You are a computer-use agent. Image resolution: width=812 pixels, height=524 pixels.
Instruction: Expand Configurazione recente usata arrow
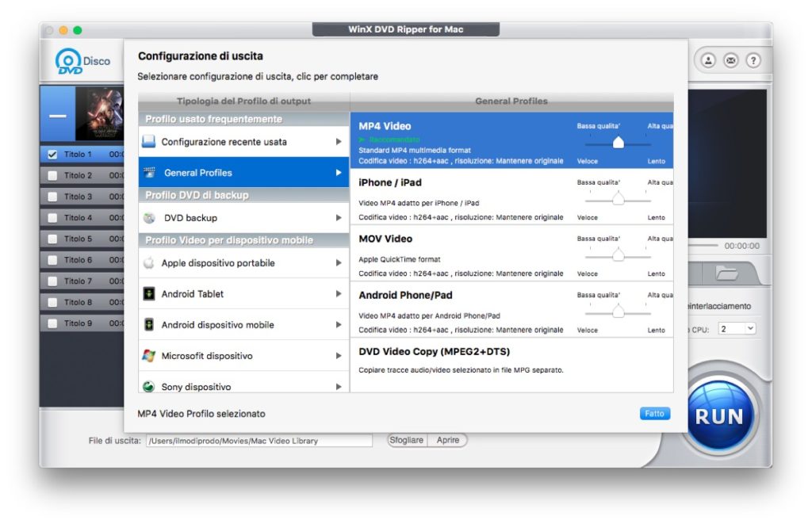click(339, 141)
